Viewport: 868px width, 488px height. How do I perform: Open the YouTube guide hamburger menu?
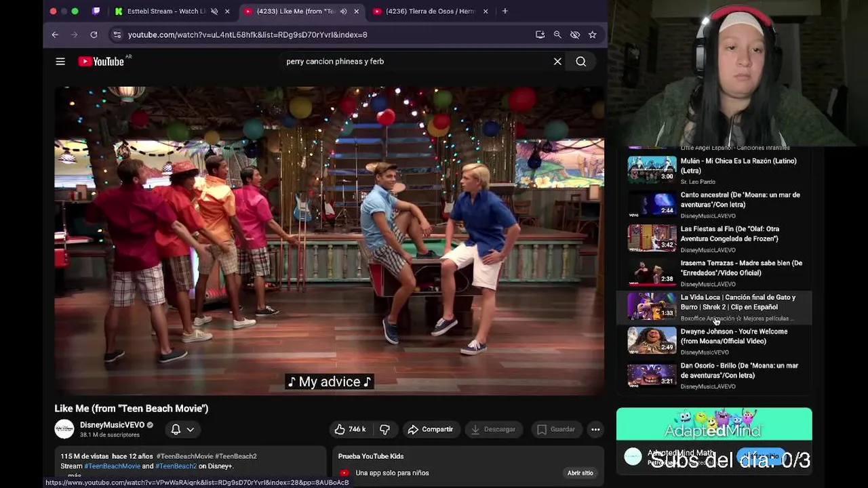point(60,62)
